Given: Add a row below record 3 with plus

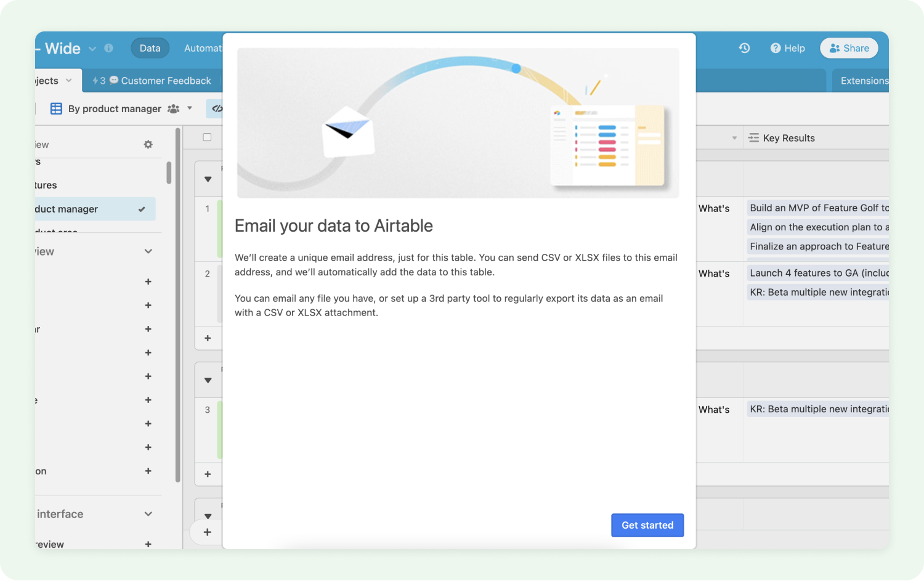Looking at the screenshot, I should tap(208, 474).
